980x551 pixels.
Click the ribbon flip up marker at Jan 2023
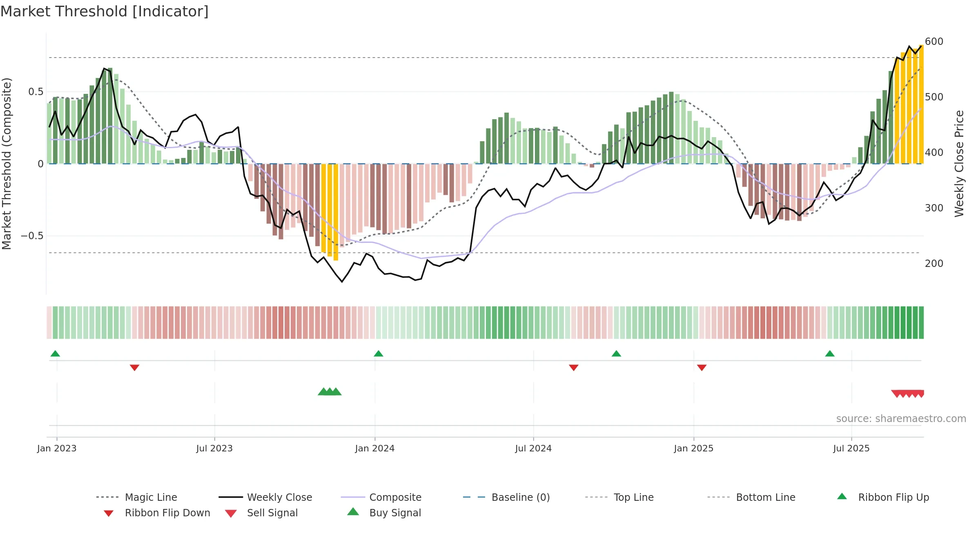coord(55,353)
